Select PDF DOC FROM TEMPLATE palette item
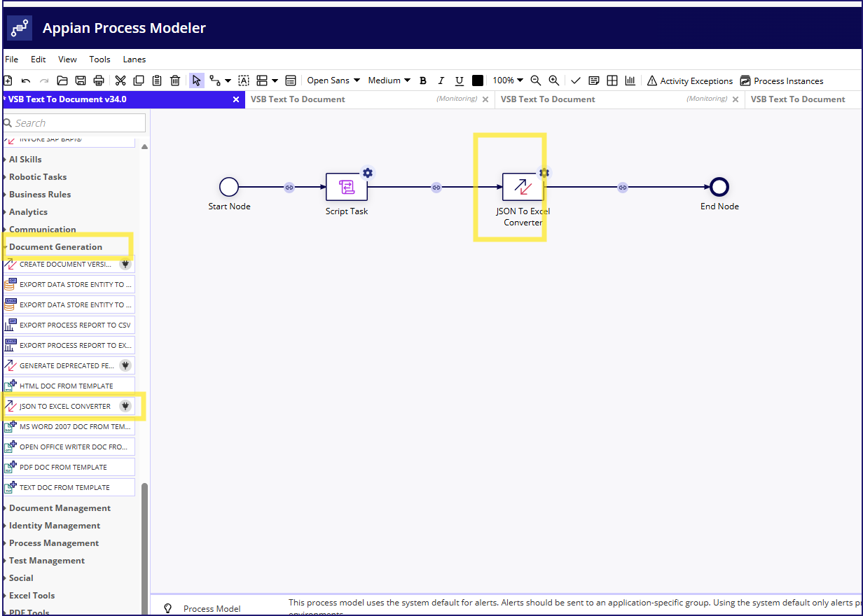The width and height of the screenshot is (863, 616). [69, 467]
